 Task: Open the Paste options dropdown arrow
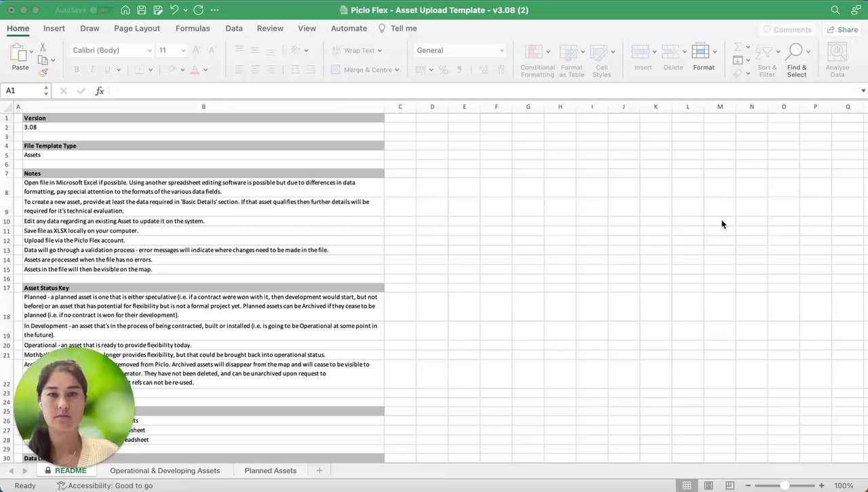(x=31, y=52)
